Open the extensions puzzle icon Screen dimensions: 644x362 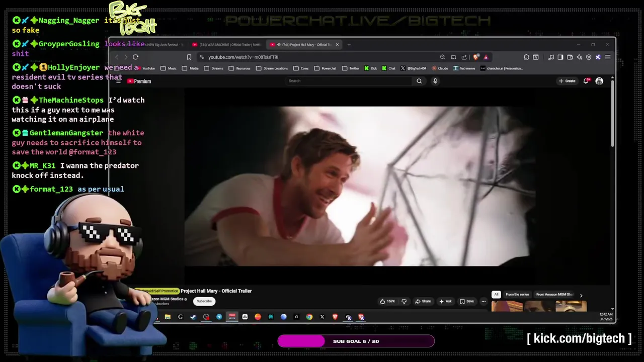point(526,57)
